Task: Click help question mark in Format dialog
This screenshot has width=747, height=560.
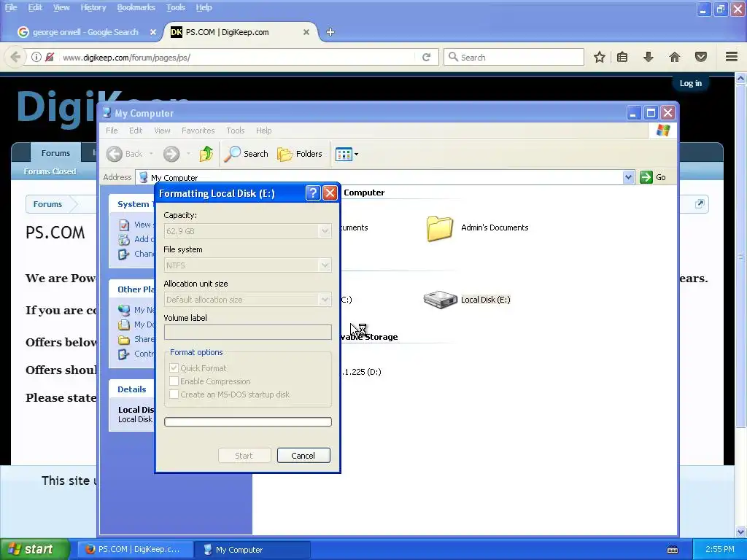Action: (312, 192)
